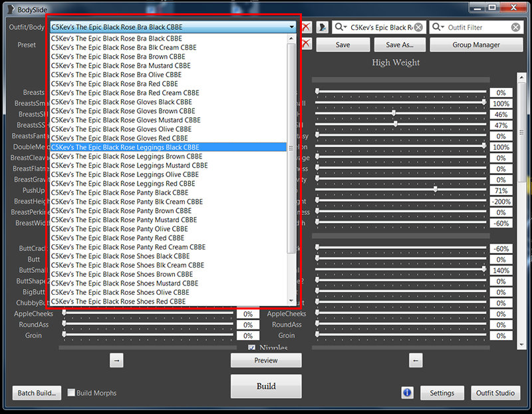
Task: Pick Epic Black Rose Leggings Brown CBBE
Action: (168, 156)
